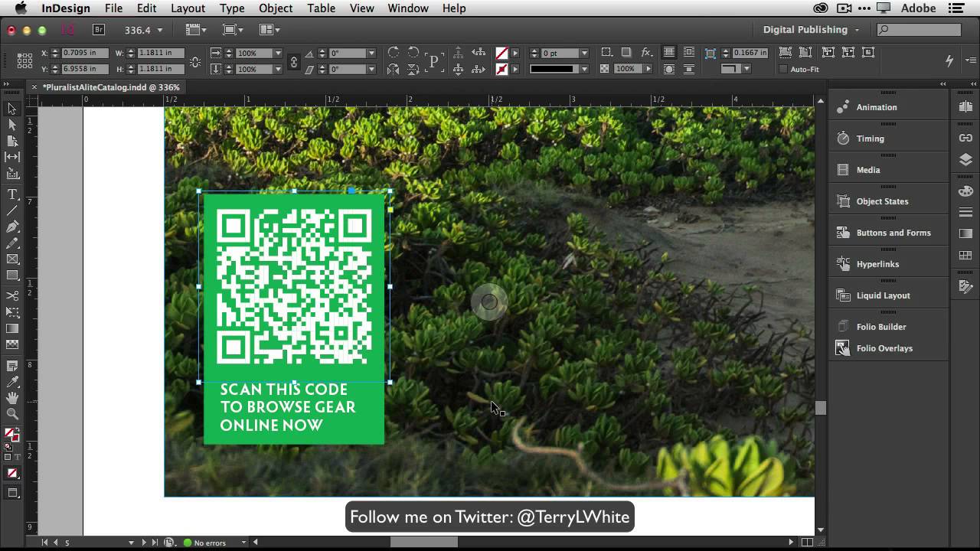
Task: Open the Arrange Documents dropdown
Action: 269,30
